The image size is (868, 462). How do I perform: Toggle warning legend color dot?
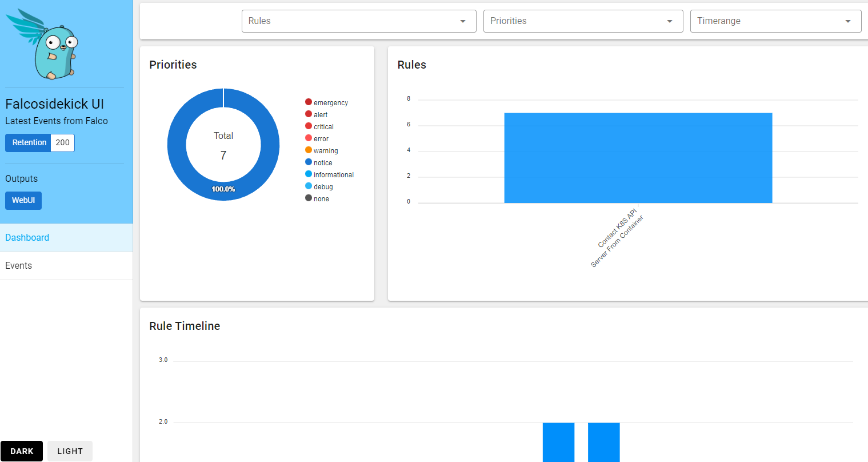(309, 150)
